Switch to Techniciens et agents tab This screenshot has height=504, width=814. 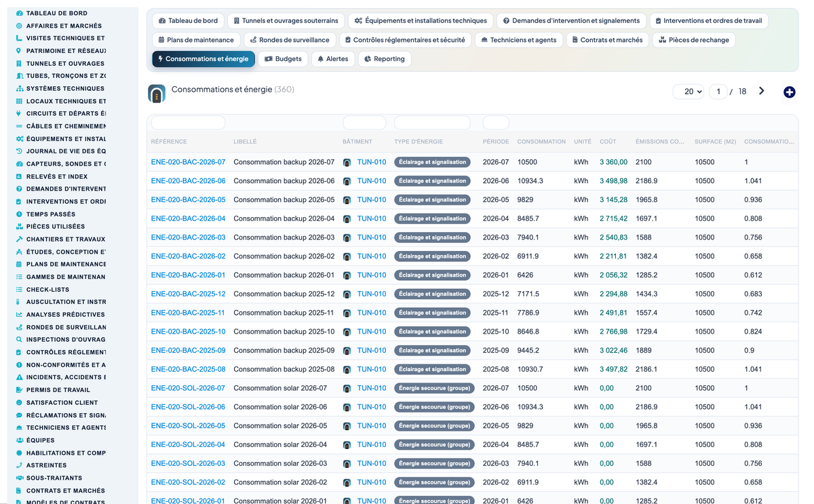point(518,40)
